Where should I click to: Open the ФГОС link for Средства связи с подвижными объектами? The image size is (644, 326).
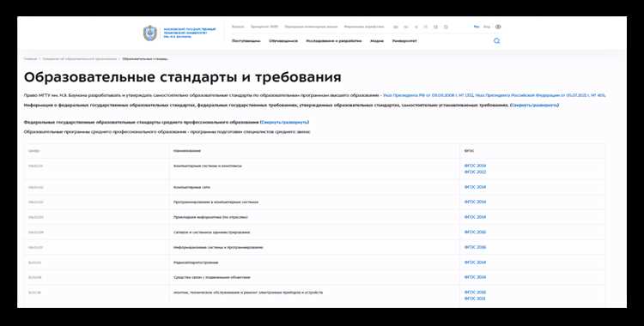click(x=475, y=278)
